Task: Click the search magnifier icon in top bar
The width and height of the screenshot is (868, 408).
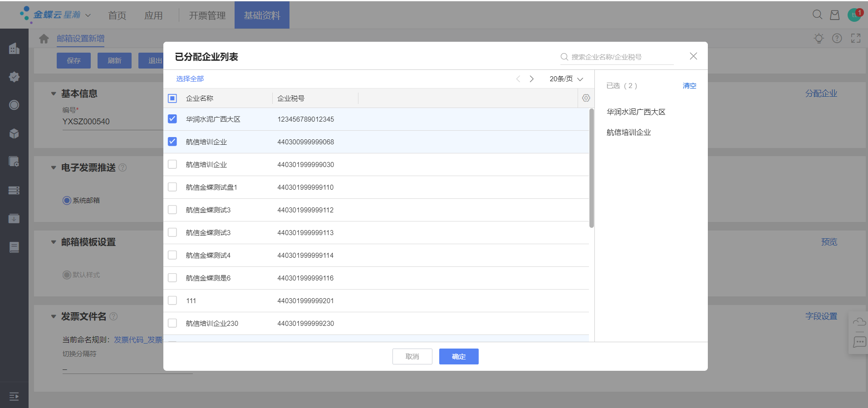Action: [x=817, y=15]
